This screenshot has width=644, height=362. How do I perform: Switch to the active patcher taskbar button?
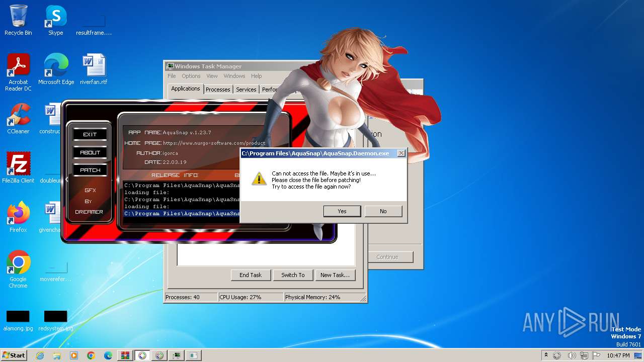pyautogui.click(x=142, y=355)
